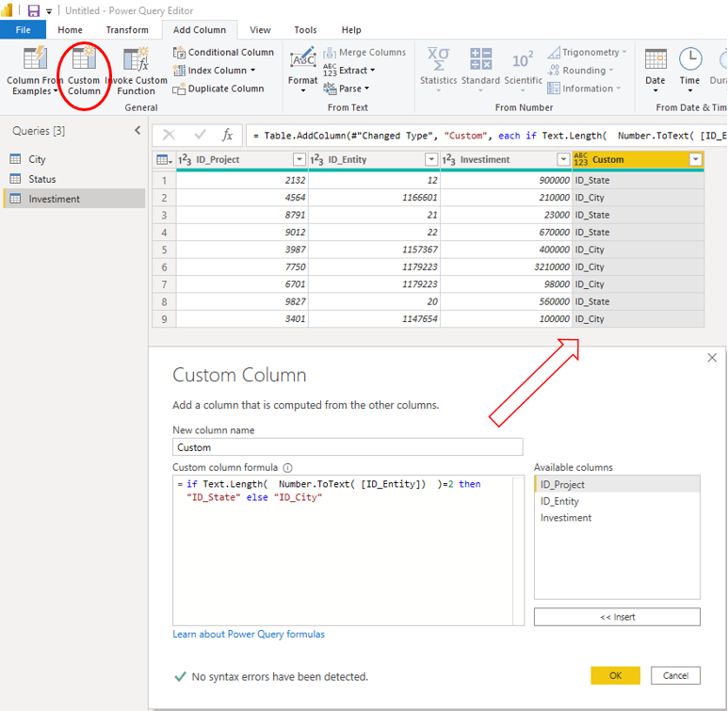Click the Cancel button
The height and width of the screenshot is (711, 728).
(x=675, y=675)
